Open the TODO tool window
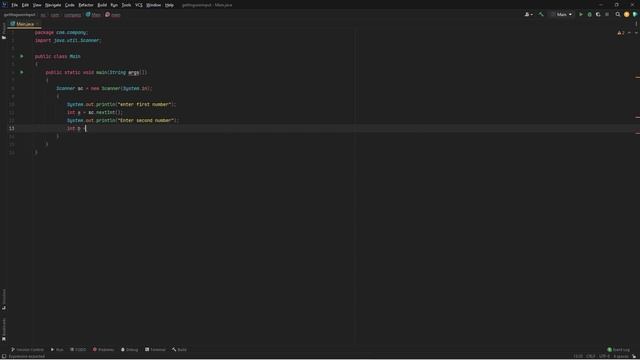This screenshot has height=360, width=640. (78, 350)
